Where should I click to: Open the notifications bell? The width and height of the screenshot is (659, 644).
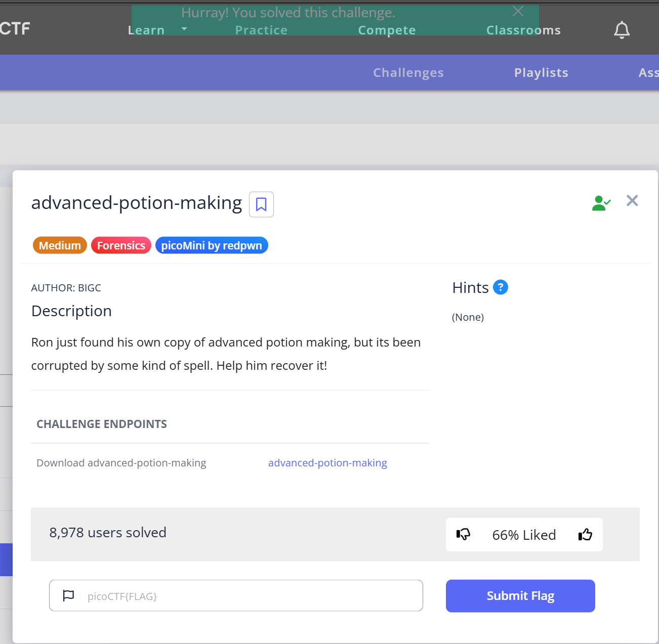click(622, 30)
